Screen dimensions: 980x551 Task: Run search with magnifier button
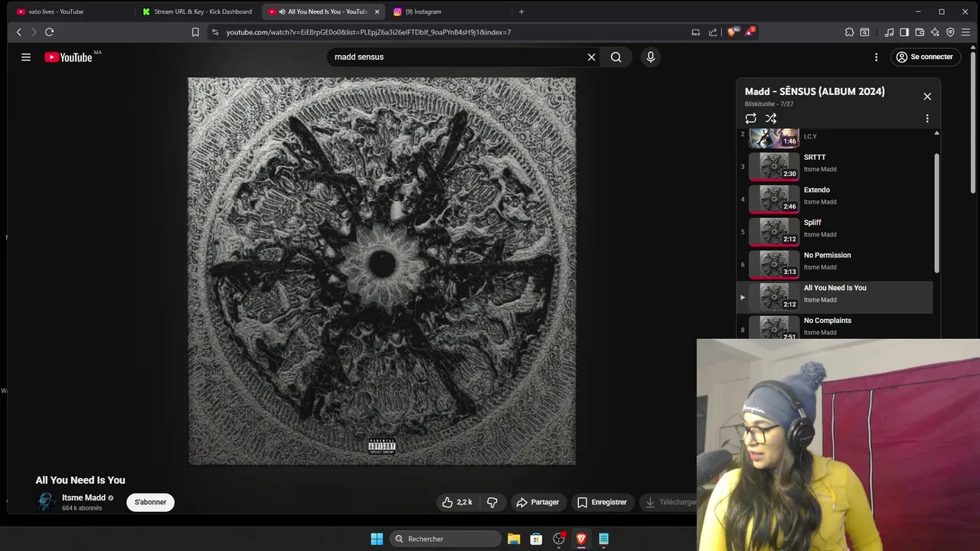616,57
